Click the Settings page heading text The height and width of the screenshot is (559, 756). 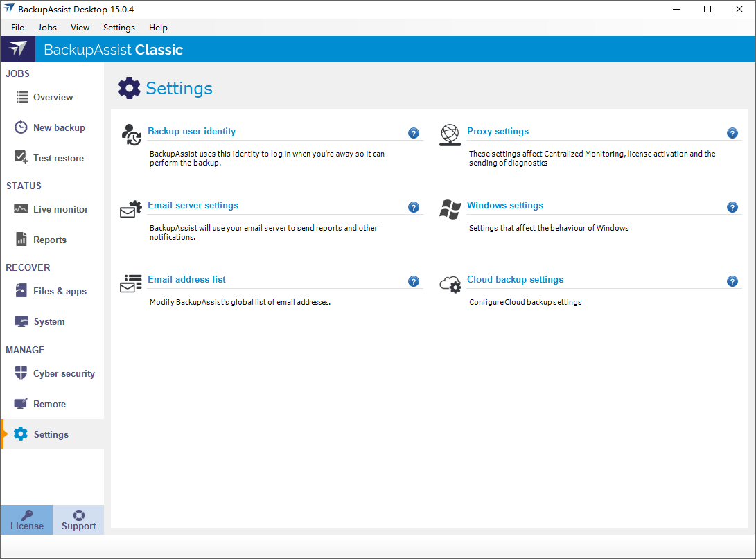(x=179, y=88)
